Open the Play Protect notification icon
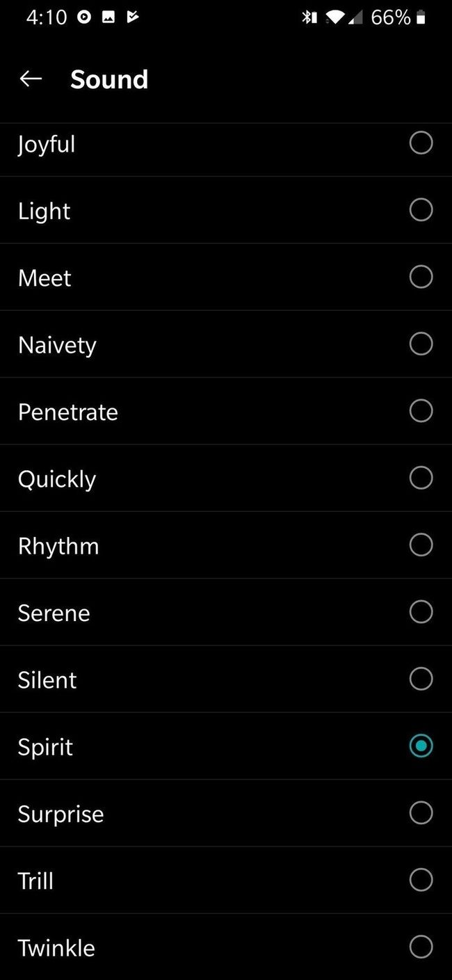This screenshot has height=980, width=452. [x=132, y=17]
